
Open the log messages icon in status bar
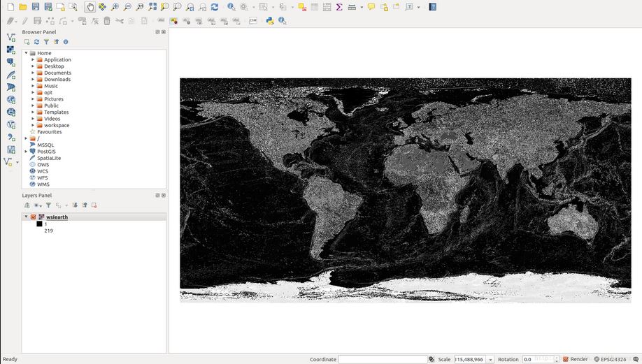pos(636,359)
